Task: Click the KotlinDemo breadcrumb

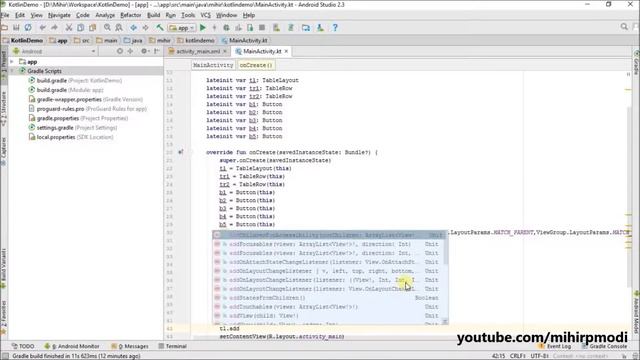Action: pyautogui.click(x=23, y=40)
